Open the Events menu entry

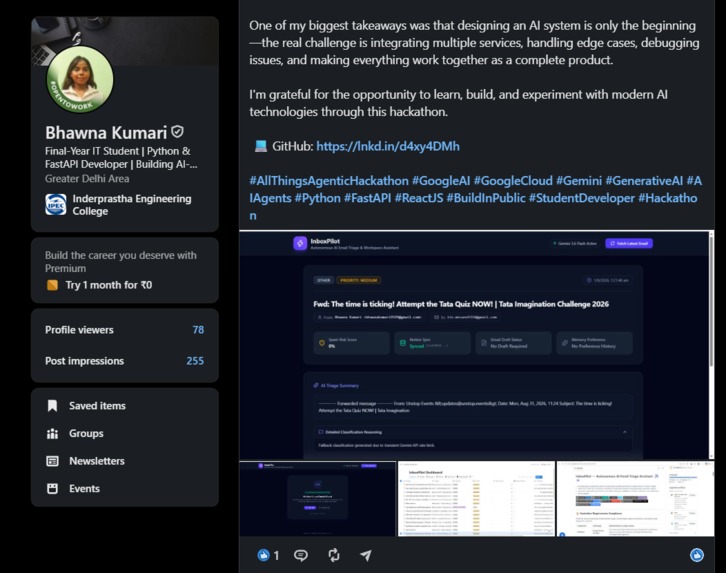tap(84, 489)
